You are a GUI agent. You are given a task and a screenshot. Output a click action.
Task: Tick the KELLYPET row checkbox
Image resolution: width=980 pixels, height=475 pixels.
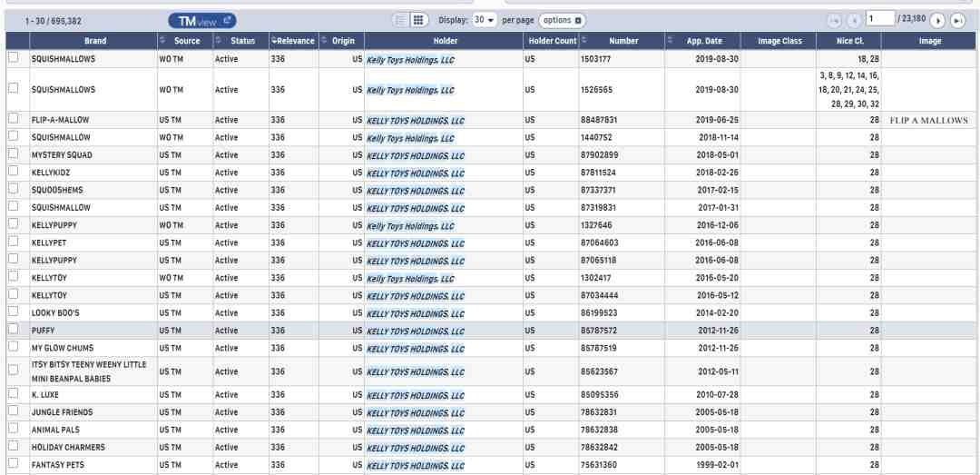pos(13,241)
